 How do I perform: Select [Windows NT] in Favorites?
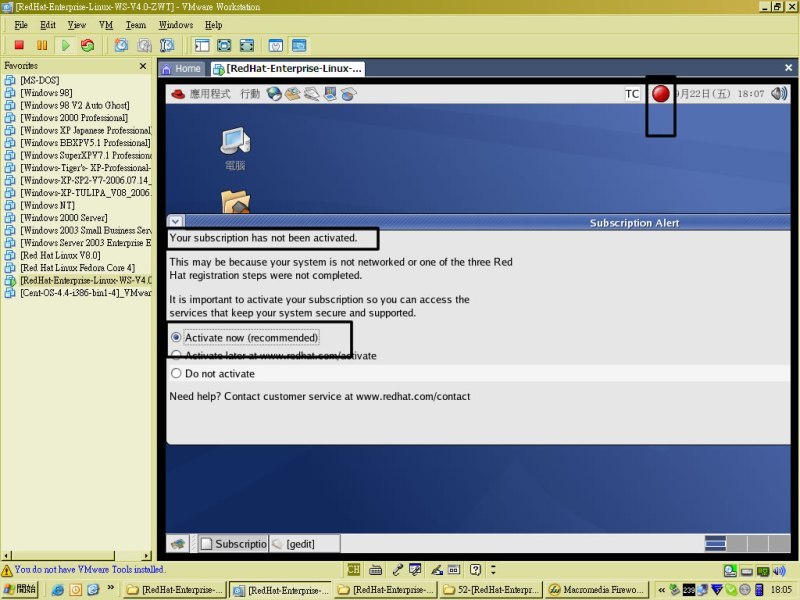pos(47,205)
